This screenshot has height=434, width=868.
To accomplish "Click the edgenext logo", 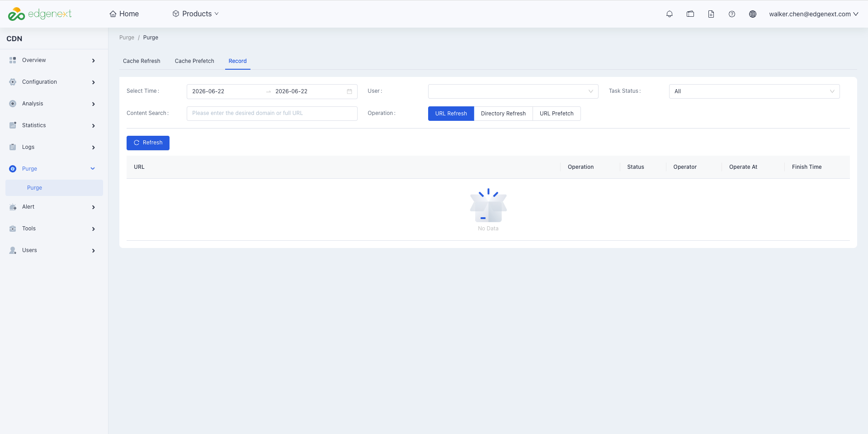I will (40, 14).
